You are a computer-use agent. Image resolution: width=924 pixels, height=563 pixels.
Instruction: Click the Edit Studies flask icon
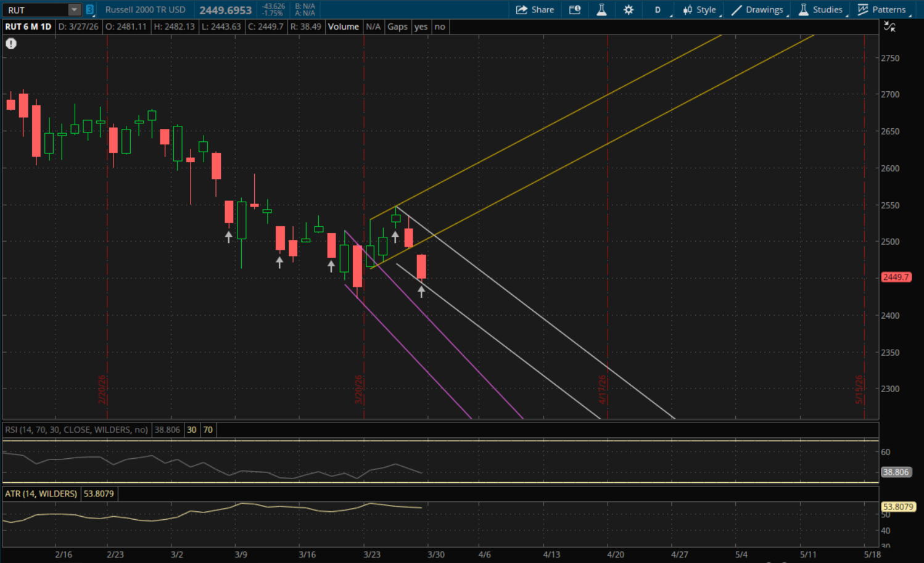point(601,10)
